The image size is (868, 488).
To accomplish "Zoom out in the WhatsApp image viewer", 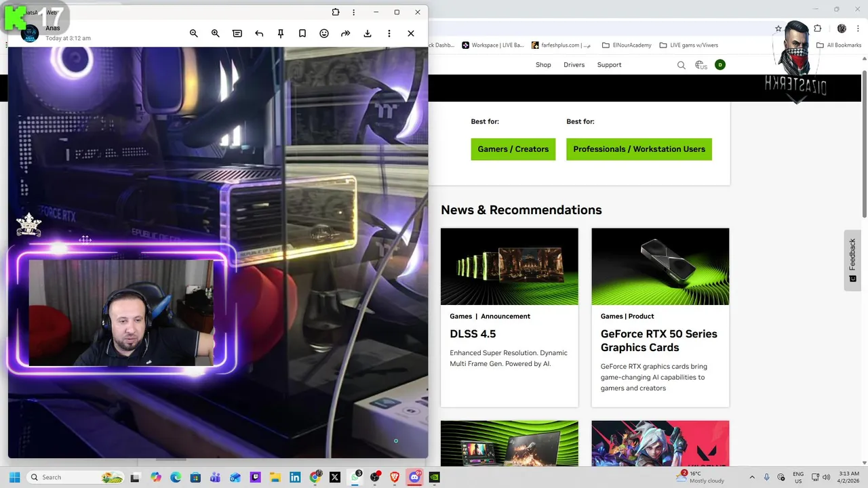I will pos(194,33).
